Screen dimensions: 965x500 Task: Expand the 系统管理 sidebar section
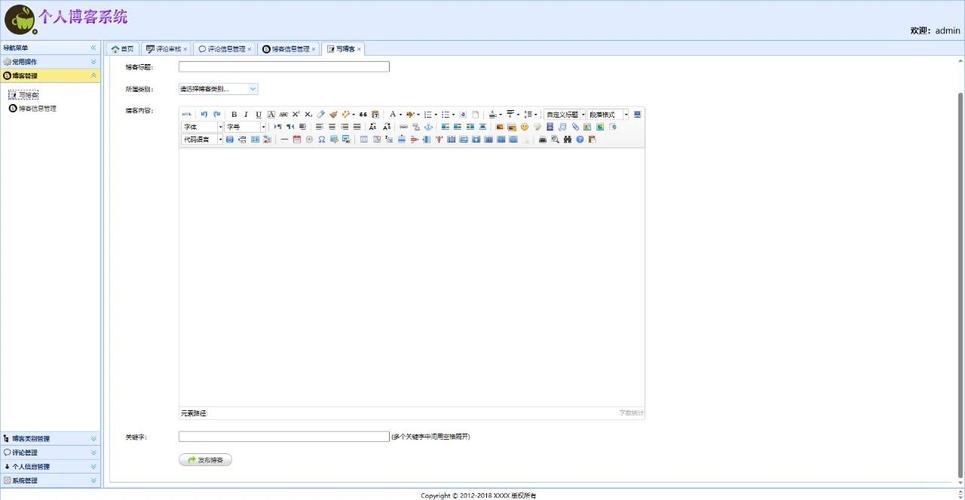50,481
